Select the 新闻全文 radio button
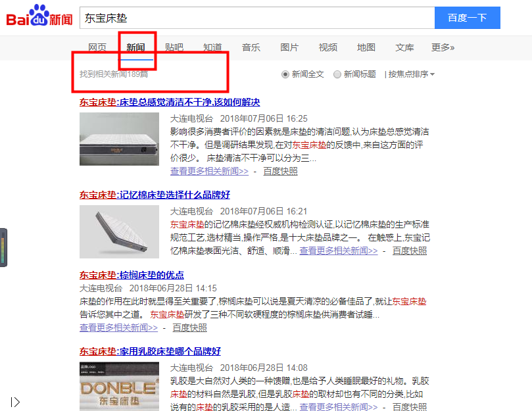The image size is (532, 411). click(285, 74)
